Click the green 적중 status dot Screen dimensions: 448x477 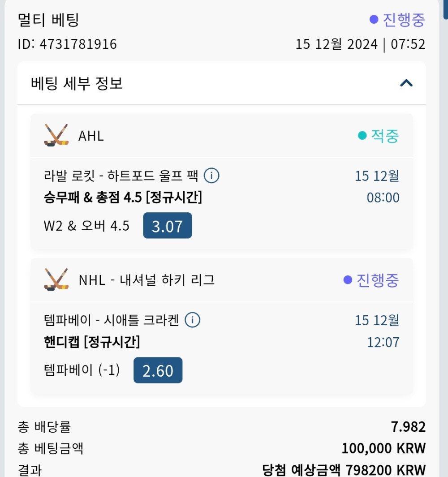click(362, 136)
